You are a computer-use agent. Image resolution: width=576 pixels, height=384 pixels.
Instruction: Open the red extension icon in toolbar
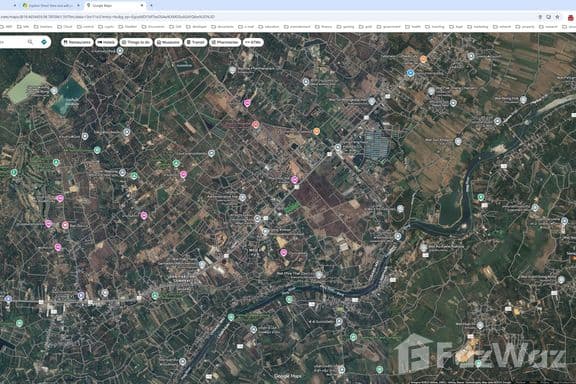(570, 17)
